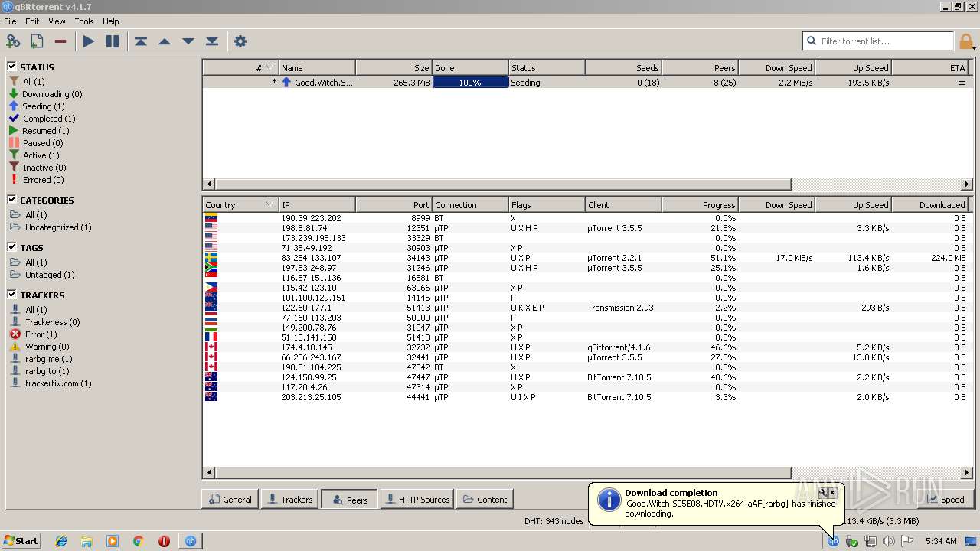Click Add torrent link toolbar icon
980x551 pixels.
point(13,41)
